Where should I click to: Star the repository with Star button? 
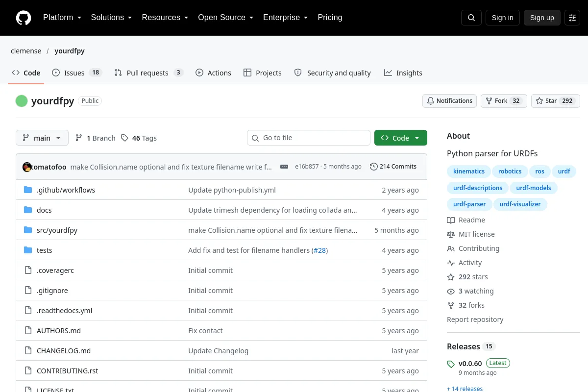click(x=556, y=101)
